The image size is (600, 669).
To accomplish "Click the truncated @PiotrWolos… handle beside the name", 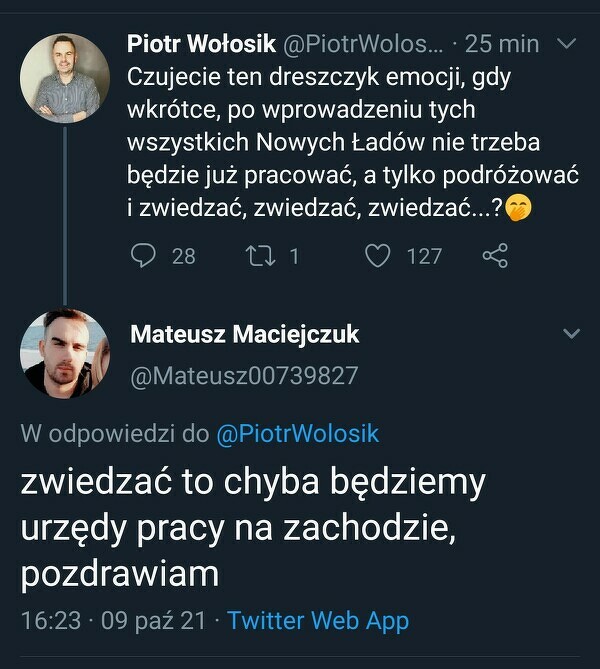I will coord(355,44).
